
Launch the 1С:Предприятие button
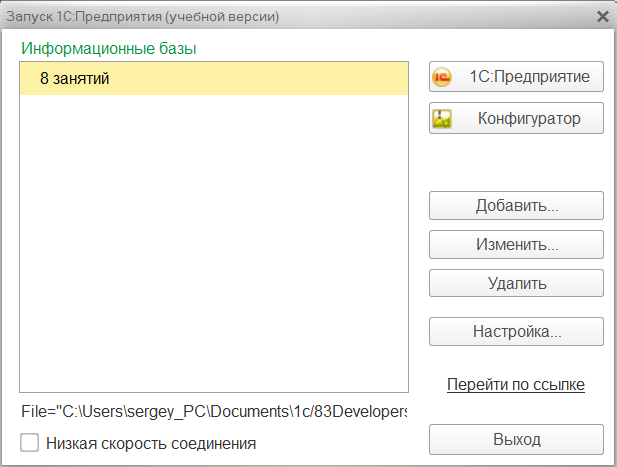click(x=516, y=77)
